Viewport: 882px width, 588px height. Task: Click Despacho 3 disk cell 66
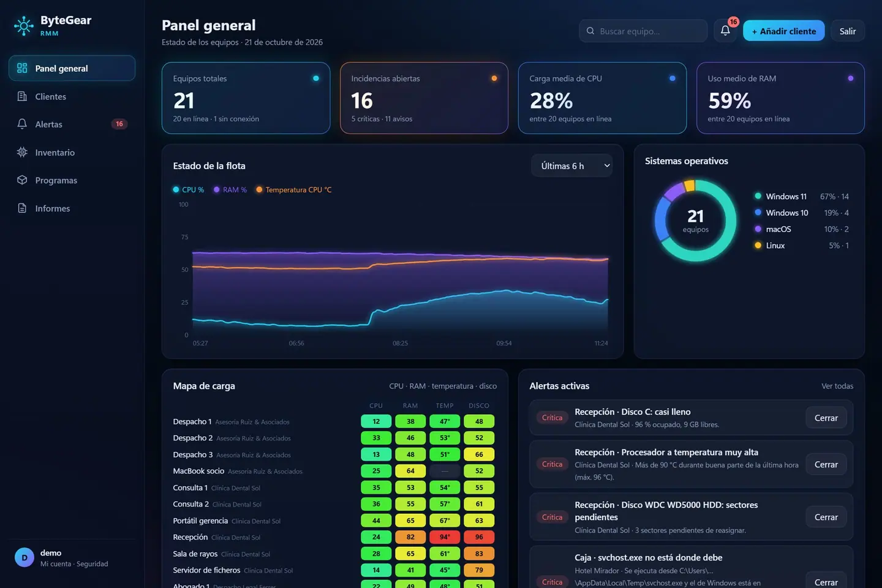tap(479, 454)
